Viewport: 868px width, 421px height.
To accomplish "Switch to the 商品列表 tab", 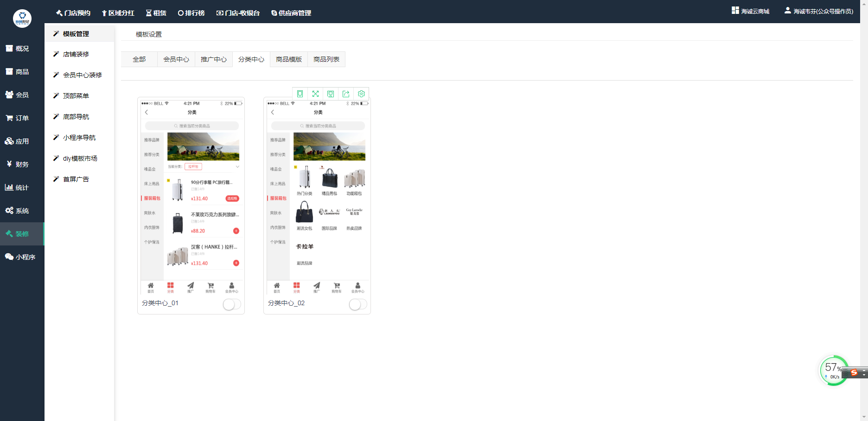I will [x=326, y=59].
